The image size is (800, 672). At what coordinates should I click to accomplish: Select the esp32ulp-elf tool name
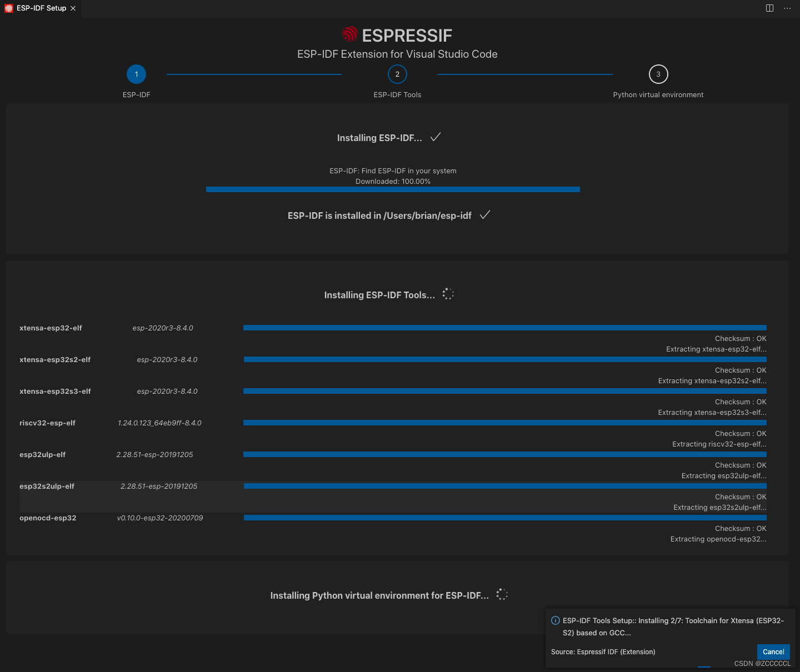[x=42, y=455]
